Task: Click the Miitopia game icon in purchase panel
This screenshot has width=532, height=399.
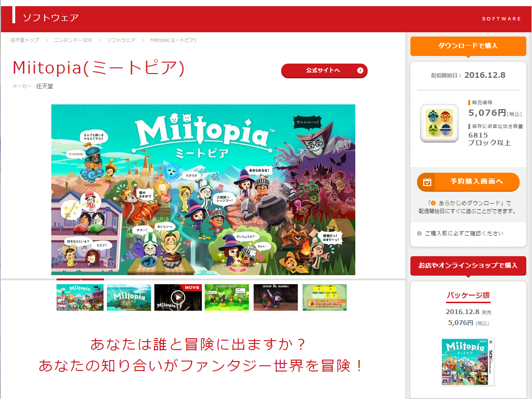Action: click(x=439, y=123)
